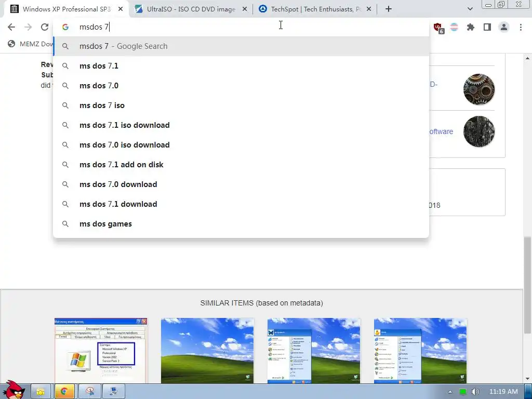This screenshot has width=532, height=399.
Task: Click the Chrome taskbar icon
Action: point(64,392)
